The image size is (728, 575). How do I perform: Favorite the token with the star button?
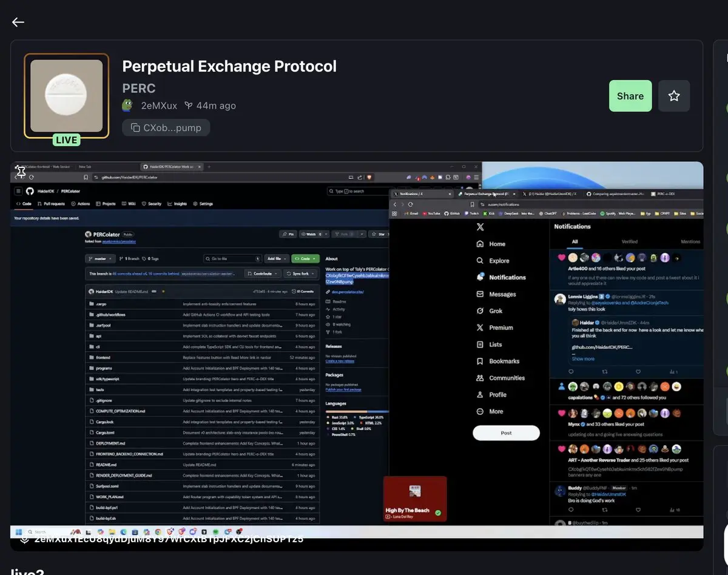(674, 96)
